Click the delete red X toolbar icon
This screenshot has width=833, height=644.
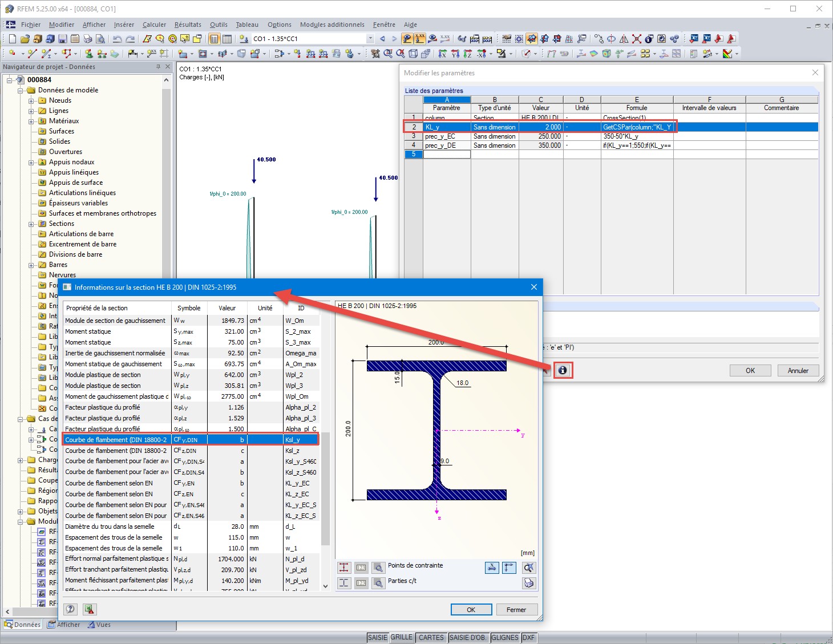[x=636, y=39]
